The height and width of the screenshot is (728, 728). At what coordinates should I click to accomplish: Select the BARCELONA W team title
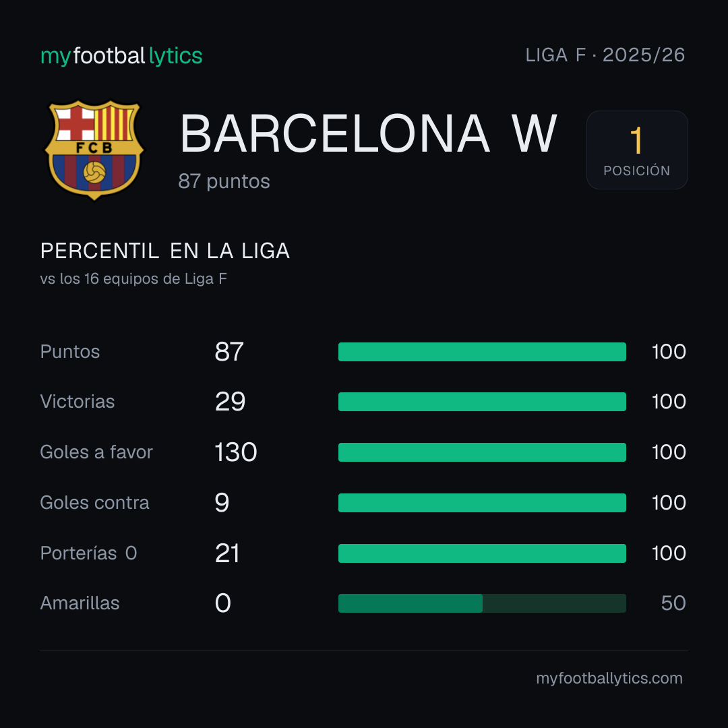pos(368,133)
